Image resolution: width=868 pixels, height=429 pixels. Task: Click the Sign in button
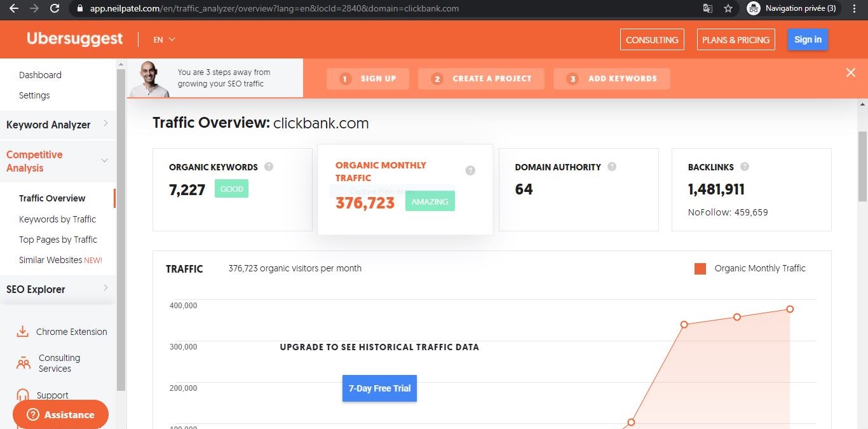(808, 39)
